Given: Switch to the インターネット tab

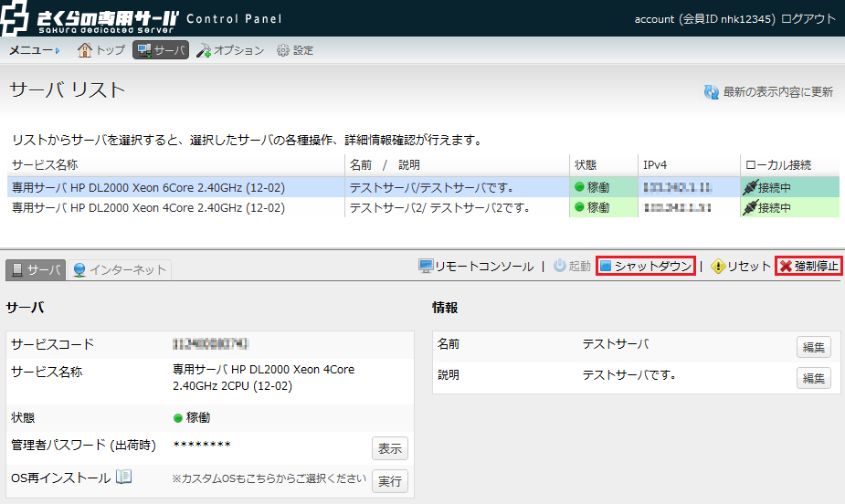Looking at the screenshot, I should coord(121,269).
